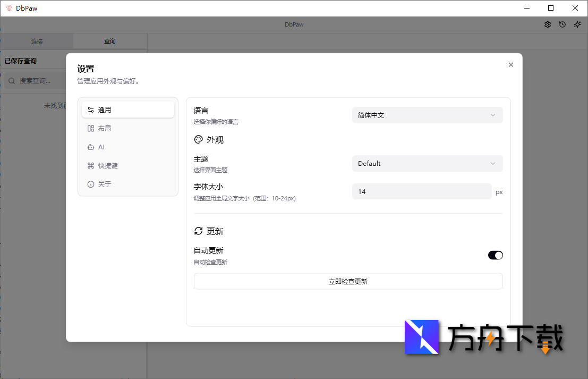
Task: Open the 布局 settings section
Action: coord(128,129)
